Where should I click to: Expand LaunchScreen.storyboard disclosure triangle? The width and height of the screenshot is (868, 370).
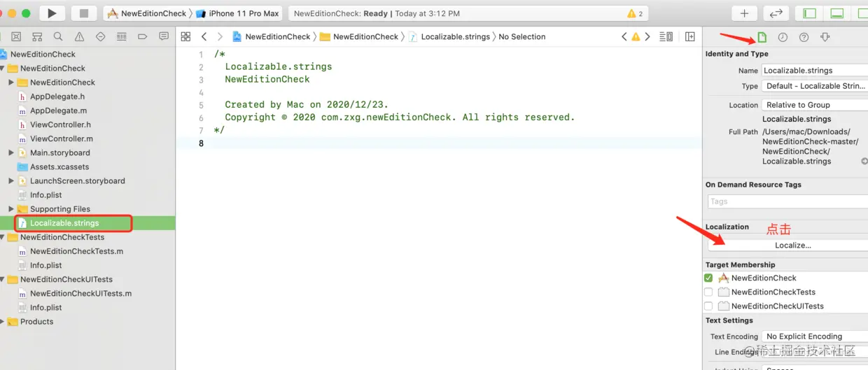pos(11,180)
